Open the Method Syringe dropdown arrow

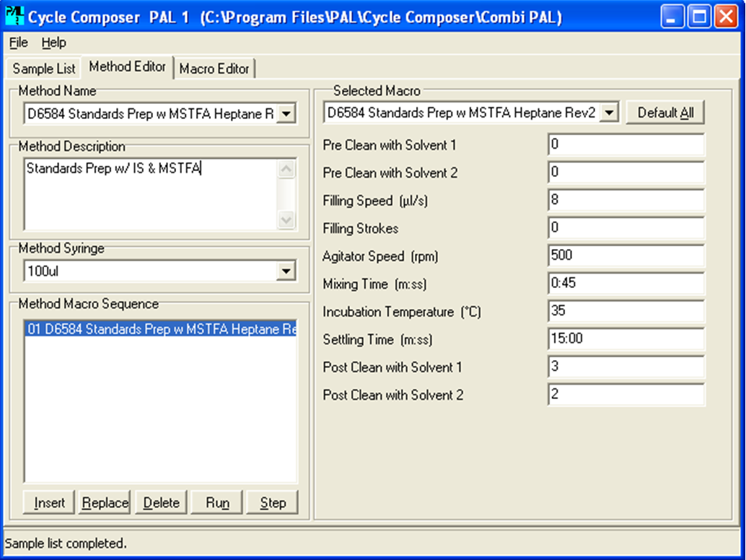[x=286, y=271]
